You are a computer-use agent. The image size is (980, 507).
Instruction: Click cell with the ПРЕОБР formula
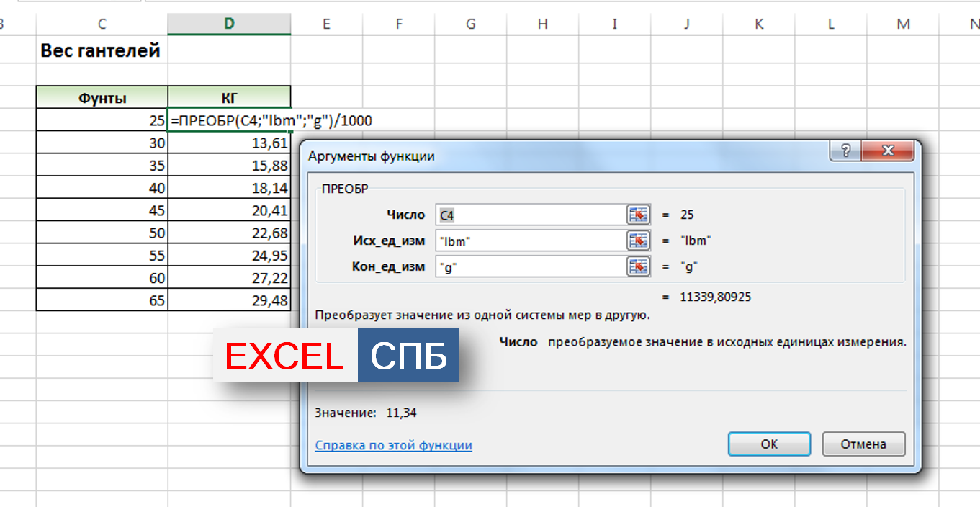(229, 121)
